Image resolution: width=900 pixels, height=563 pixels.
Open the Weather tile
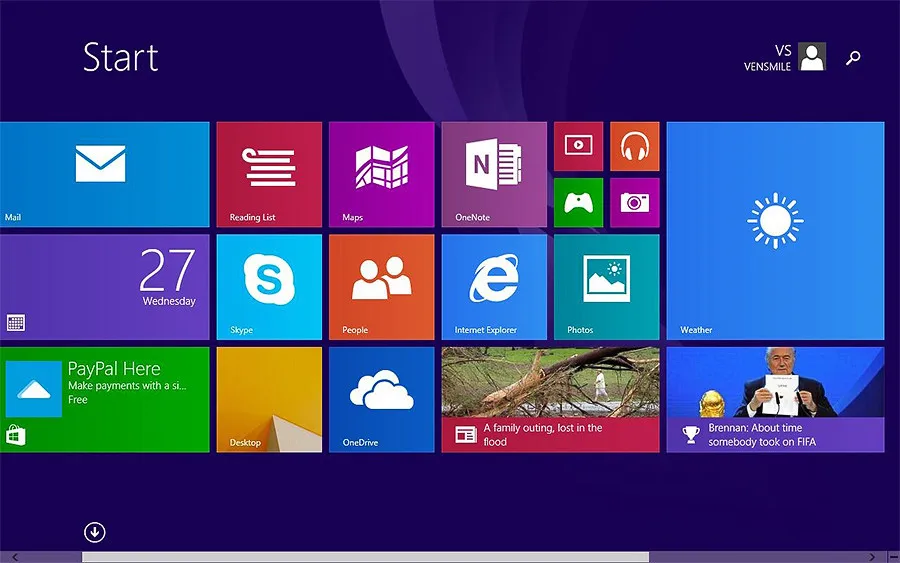click(775, 230)
